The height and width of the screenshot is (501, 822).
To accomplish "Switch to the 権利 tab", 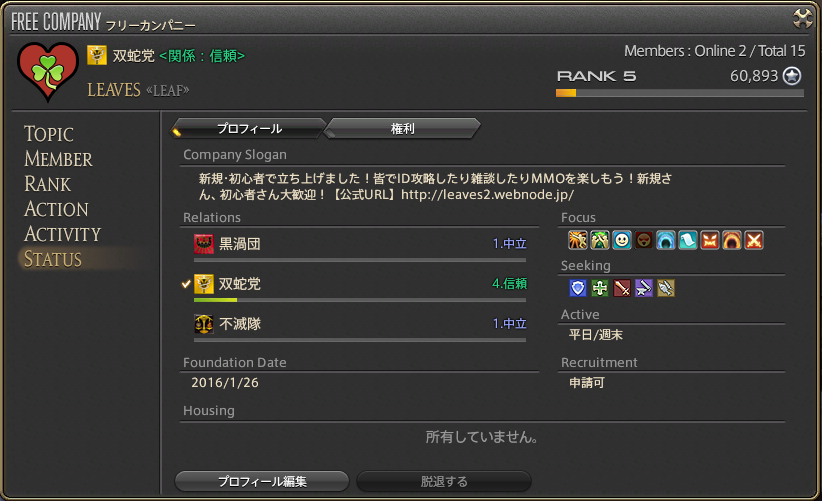I will 403,128.
